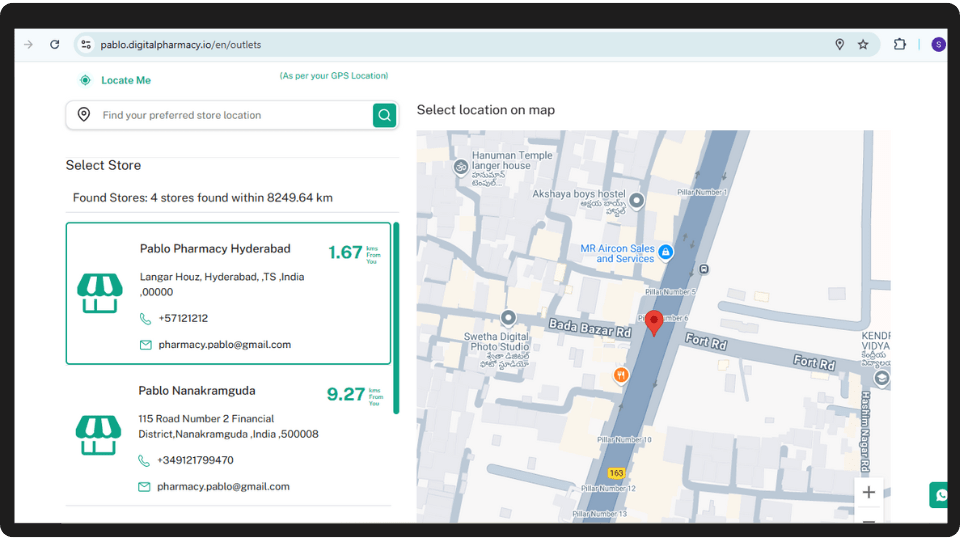Reload the page with refresh icon
This screenshot has height=540, width=960.
point(54,45)
